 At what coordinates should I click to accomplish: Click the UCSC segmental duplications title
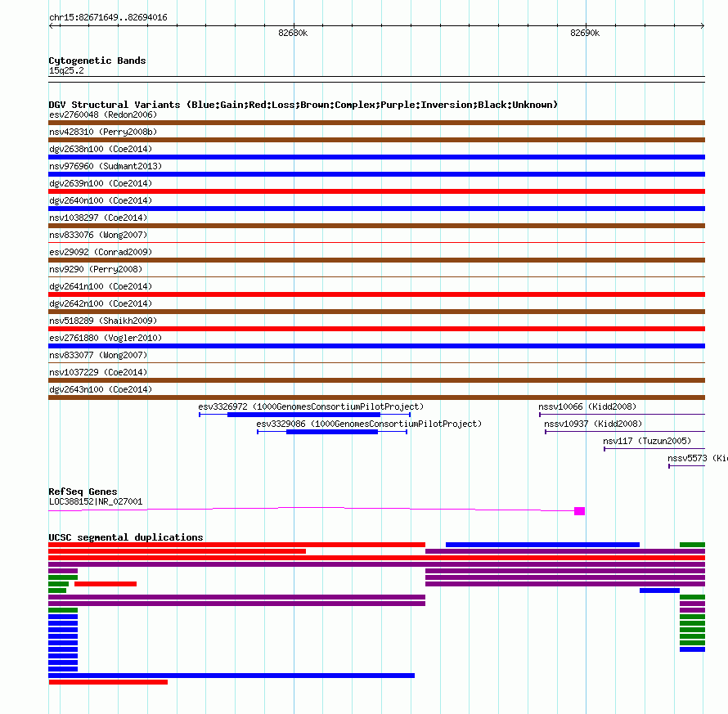point(126,537)
